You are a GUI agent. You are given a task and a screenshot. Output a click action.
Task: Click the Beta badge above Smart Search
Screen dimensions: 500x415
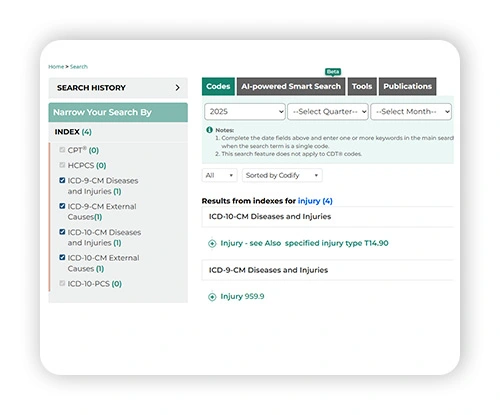click(x=333, y=72)
